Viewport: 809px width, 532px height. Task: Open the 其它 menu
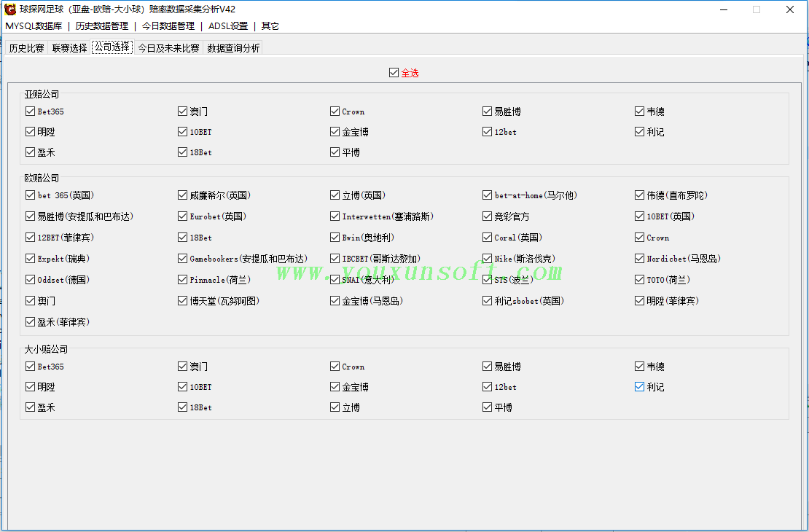pyautogui.click(x=270, y=26)
